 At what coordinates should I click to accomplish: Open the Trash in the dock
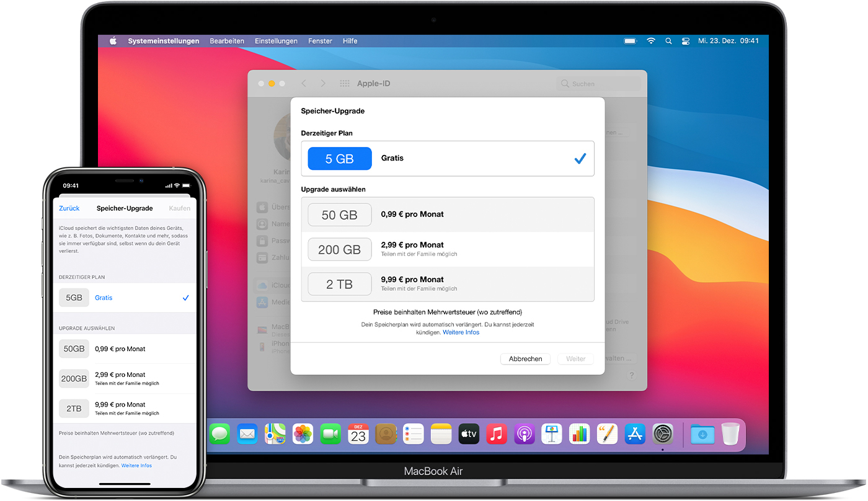point(730,433)
